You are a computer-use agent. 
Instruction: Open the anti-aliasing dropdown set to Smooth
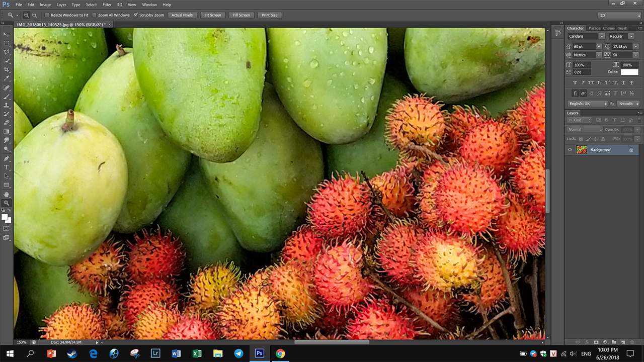point(627,104)
